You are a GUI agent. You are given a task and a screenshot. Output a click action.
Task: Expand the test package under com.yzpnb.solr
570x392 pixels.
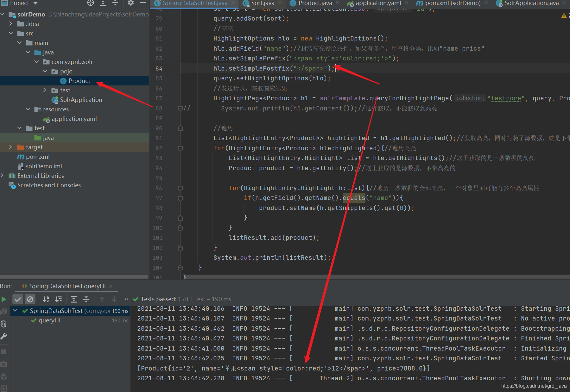pos(45,90)
